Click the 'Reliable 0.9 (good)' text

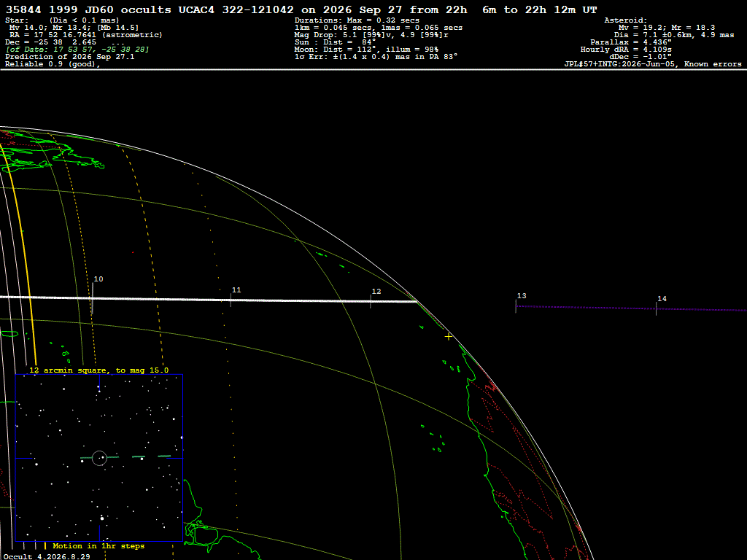point(53,64)
